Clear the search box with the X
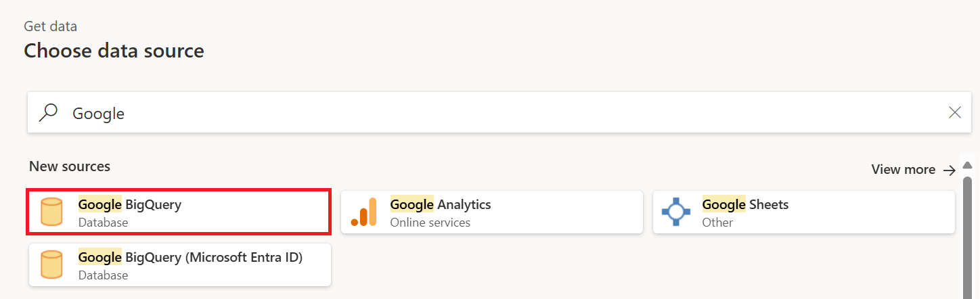This screenshot has width=980, height=299. point(955,112)
